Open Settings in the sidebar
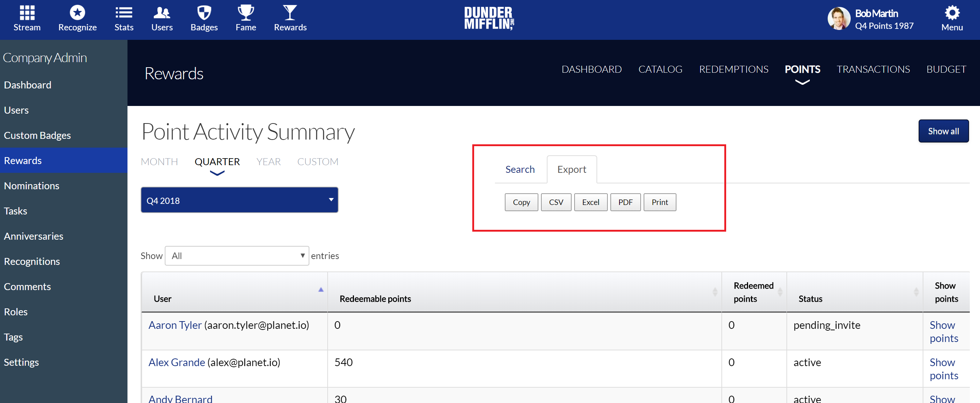The image size is (980, 403). point(21,362)
